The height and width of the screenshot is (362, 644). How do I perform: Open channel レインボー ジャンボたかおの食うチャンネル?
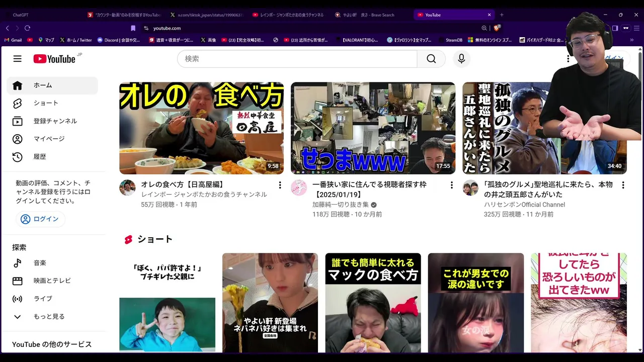[x=204, y=195]
